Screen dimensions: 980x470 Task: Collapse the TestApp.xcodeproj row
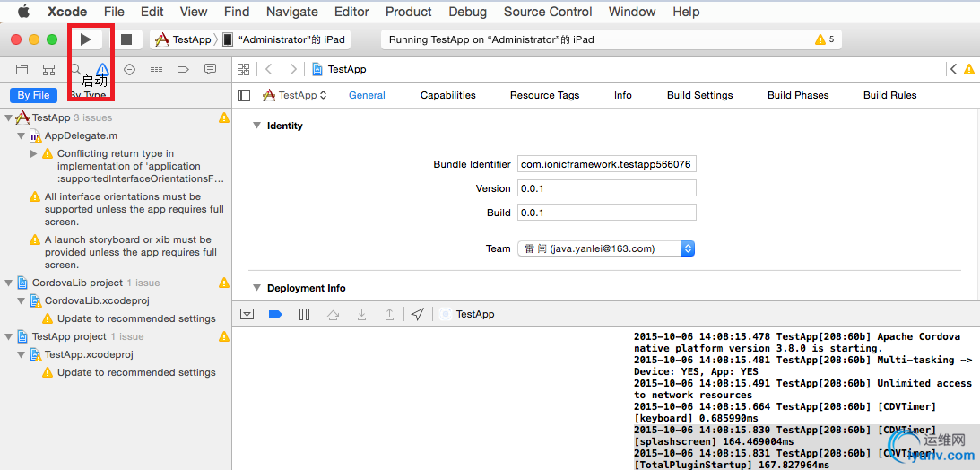(22, 355)
